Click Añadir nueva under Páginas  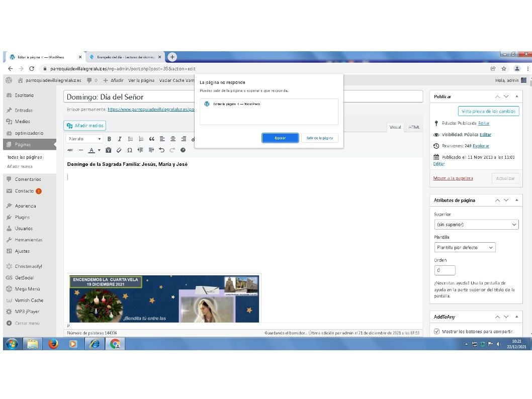(x=20, y=166)
